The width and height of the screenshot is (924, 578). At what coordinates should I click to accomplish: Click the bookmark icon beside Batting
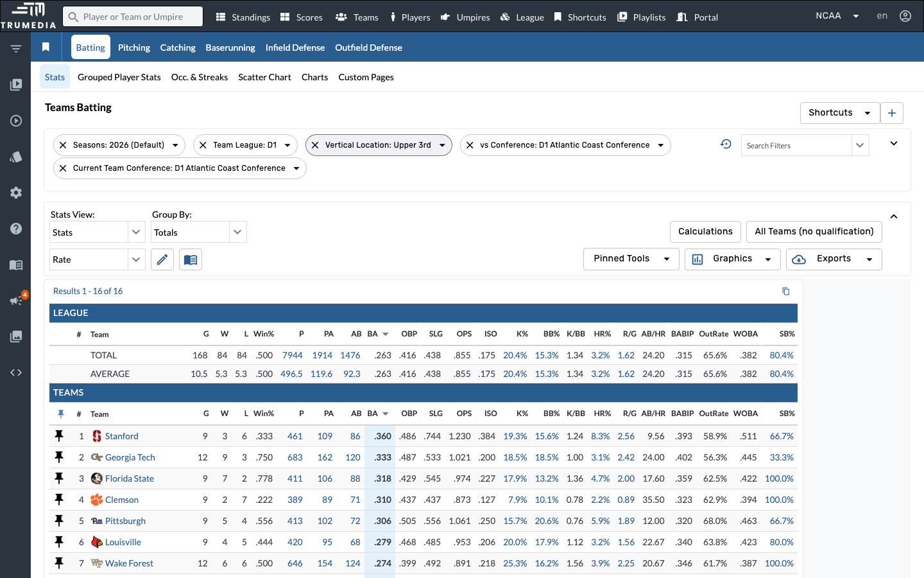(46, 47)
